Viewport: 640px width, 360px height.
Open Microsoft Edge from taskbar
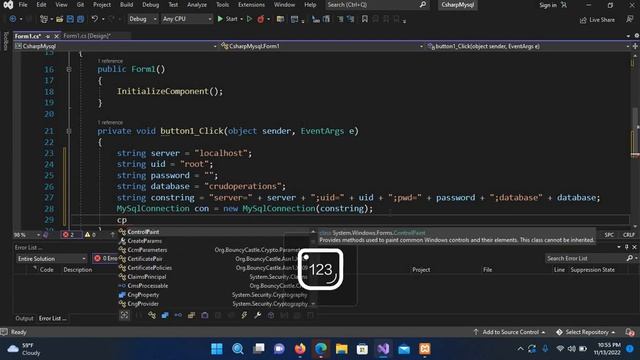321,349
